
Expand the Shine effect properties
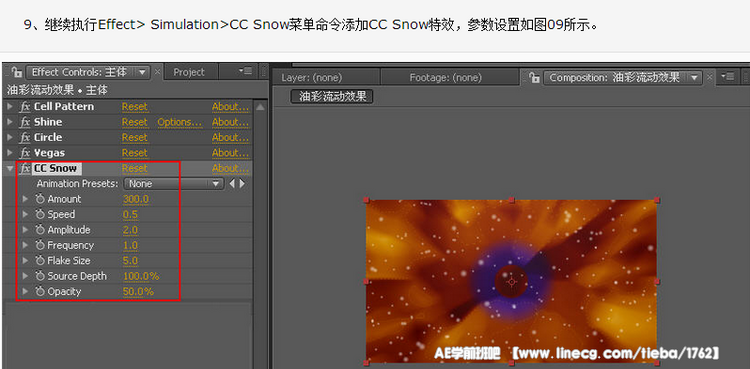pyautogui.click(x=10, y=122)
